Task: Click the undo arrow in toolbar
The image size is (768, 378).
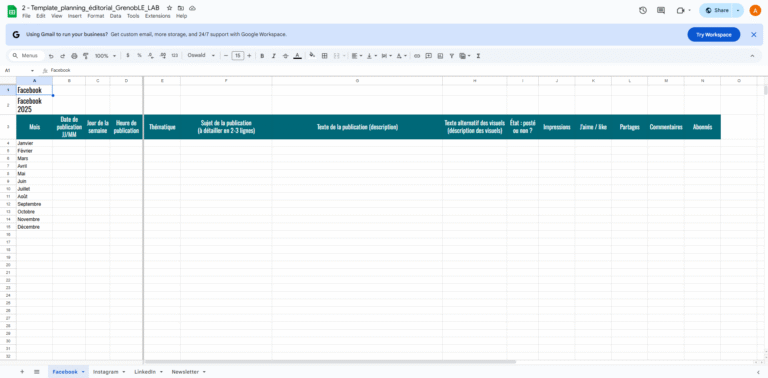Action: 51,56
